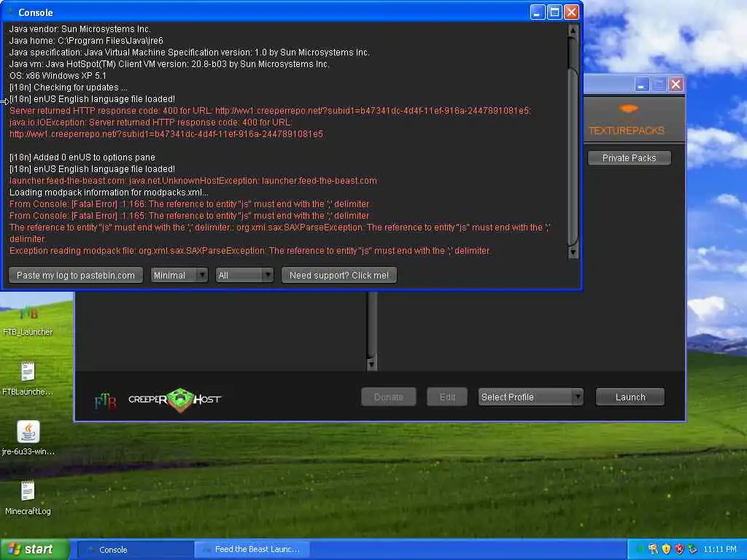This screenshot has width=747, height=560.
Task: Click the UnknownHostException launcher.feed-the-beast.com line
Action: click(193, 181)
